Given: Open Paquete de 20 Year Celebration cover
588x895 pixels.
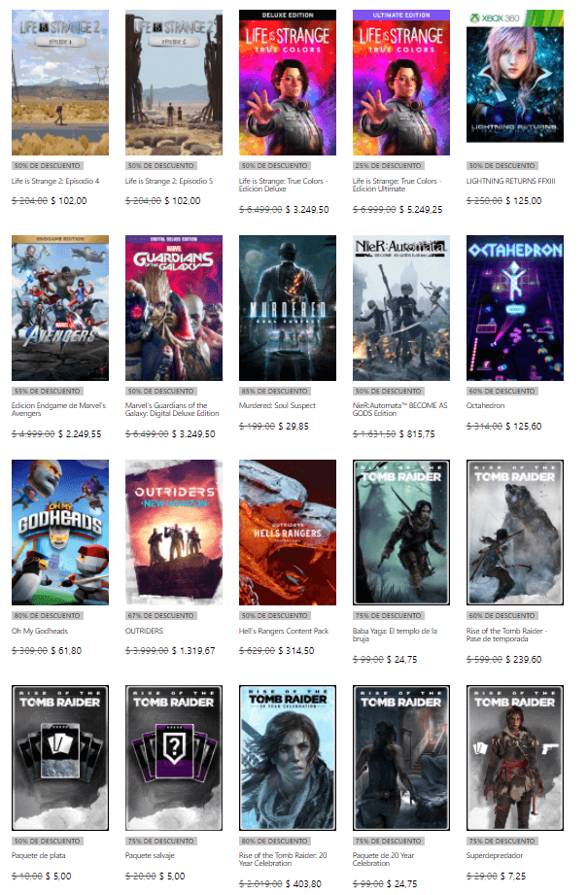Looking at the screenshot, I should pos(401,758).
